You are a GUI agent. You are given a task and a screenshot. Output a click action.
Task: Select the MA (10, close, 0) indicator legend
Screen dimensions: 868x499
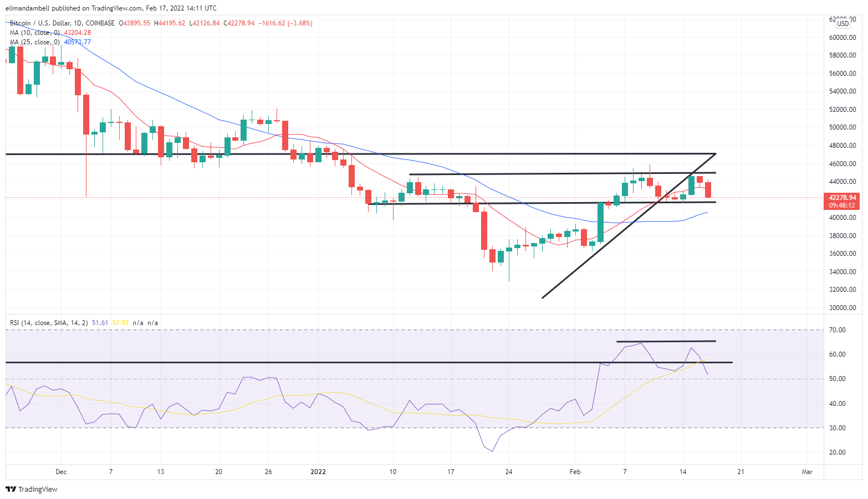click(34, 33)
